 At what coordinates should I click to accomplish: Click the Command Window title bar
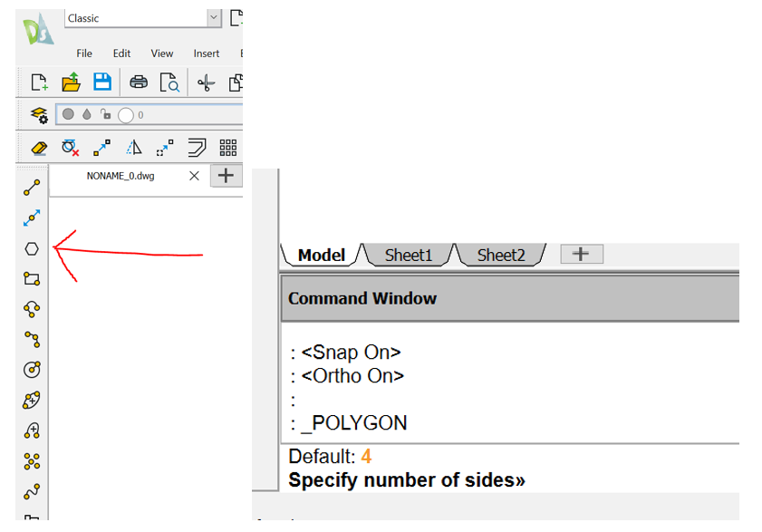pyautogui.click(x=510, y=298)
